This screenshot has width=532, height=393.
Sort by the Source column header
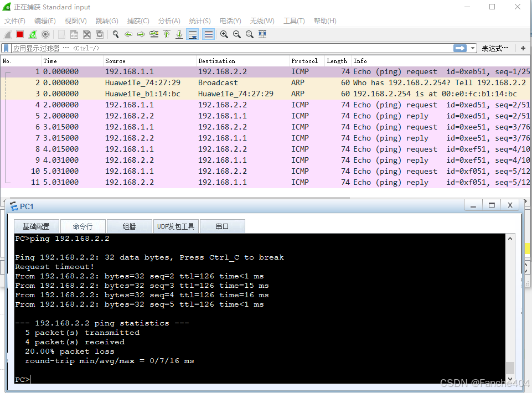click(149, 61)
